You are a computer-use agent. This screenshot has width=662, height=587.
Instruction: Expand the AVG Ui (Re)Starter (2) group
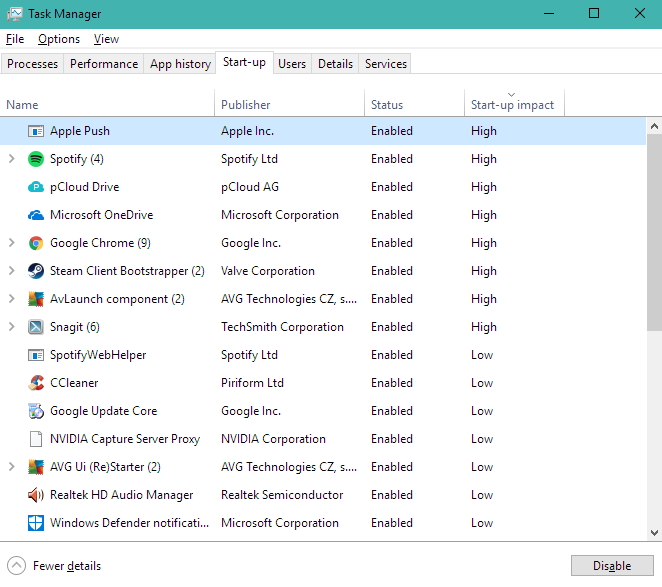point(12,467)
